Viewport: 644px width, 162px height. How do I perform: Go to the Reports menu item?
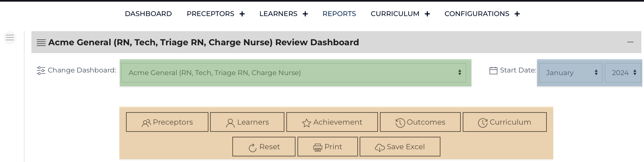(x=339, y=14)
